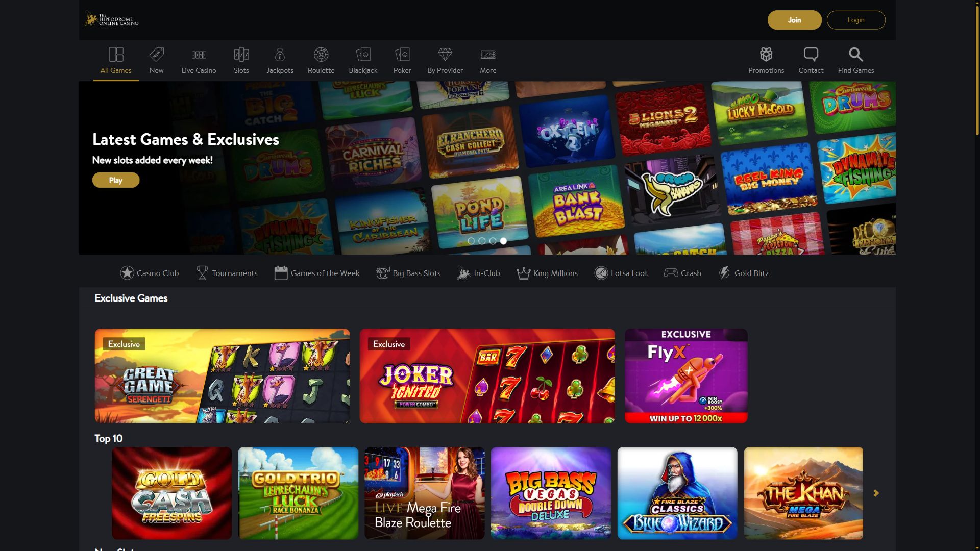Click the Top 10 heading

[108, 438]
